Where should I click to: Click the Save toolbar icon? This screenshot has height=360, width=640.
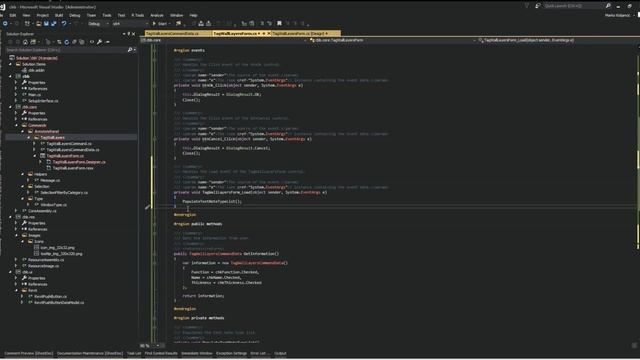point(46,24)
